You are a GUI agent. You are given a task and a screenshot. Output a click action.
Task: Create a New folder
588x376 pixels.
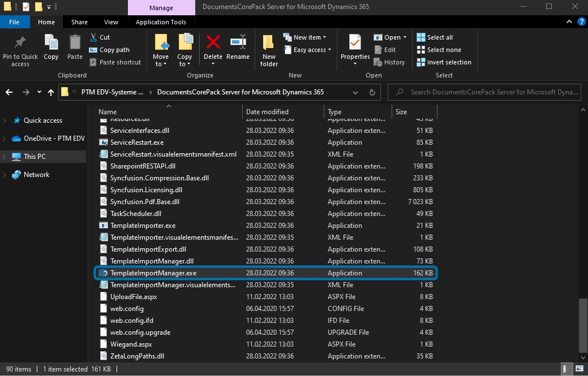point(269,50)
